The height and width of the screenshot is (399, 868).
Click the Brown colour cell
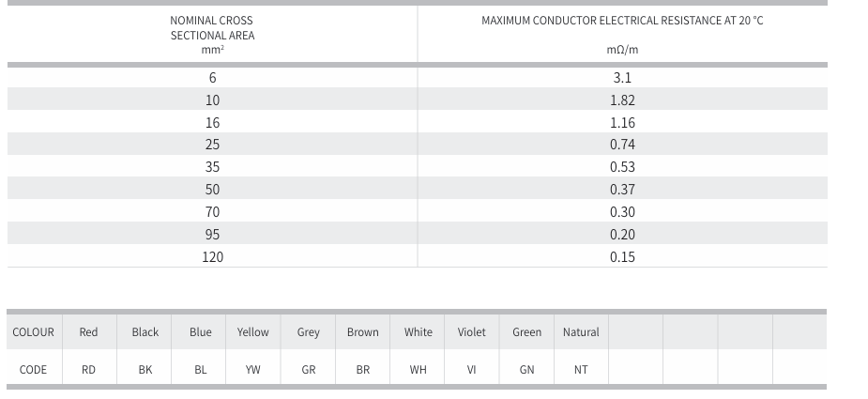click(363, 331)
